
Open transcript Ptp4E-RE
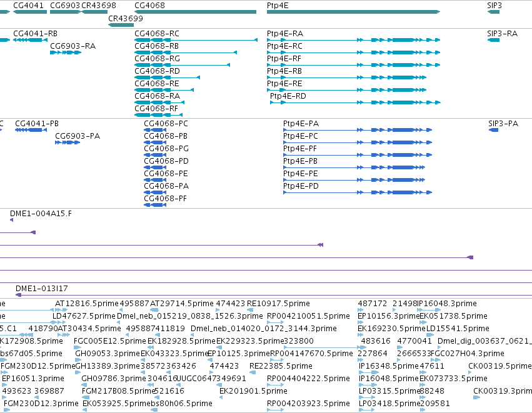point(284,84)
